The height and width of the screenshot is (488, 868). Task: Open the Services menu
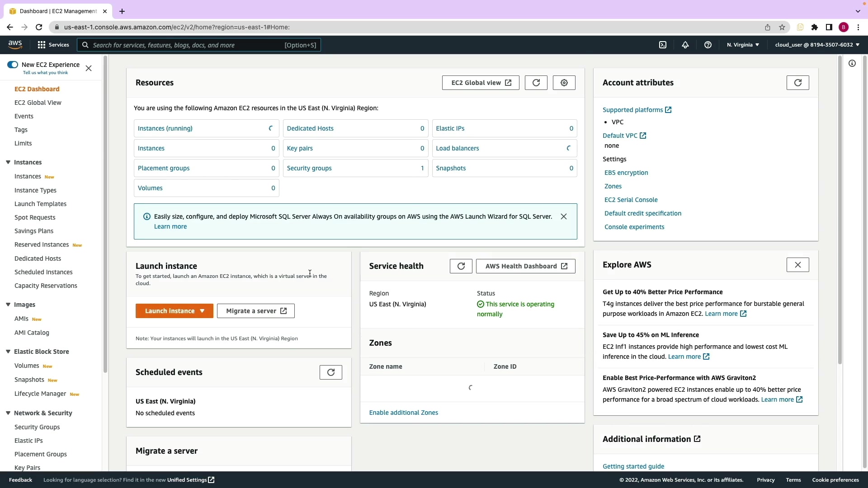click(53, 45)
